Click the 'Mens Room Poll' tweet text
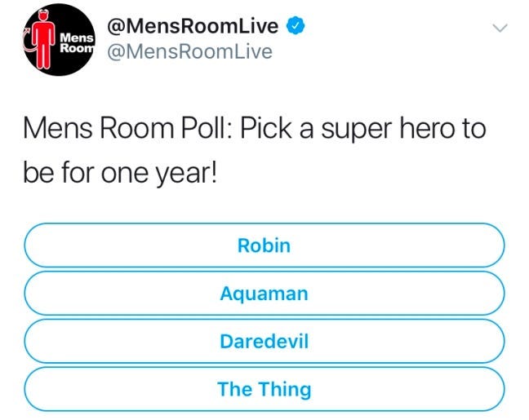Image resolution: width=529 pixels, height=420 pixels. coord(122,128)
